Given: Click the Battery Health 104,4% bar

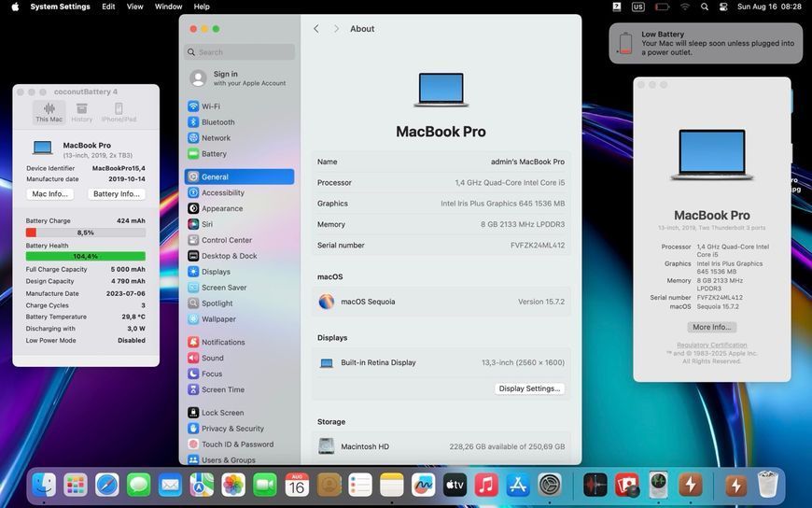Looking at the screenshot, I should [86, 256].
